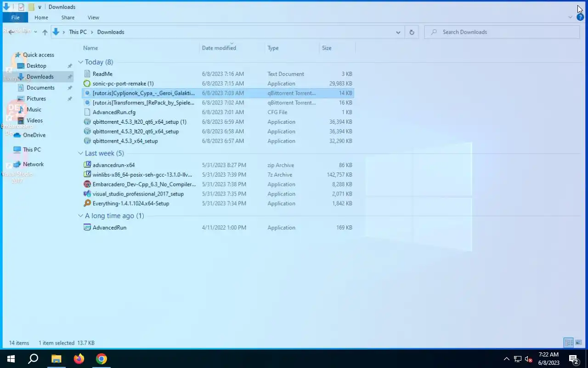The image size is (588, 368).
Task: Launch Firefox from the taskbar
Action: click(x=79, y=359)
